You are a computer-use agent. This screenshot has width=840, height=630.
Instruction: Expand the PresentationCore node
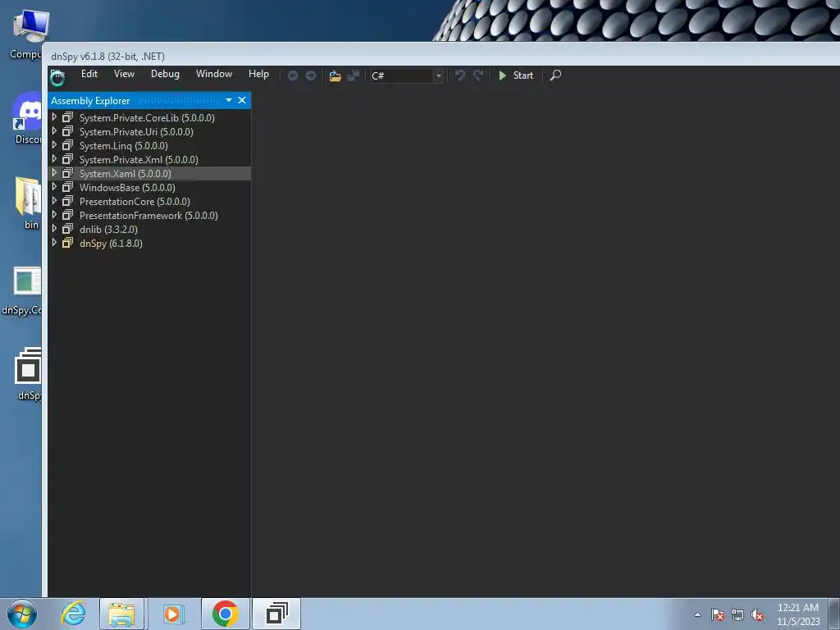coord(54,200)
